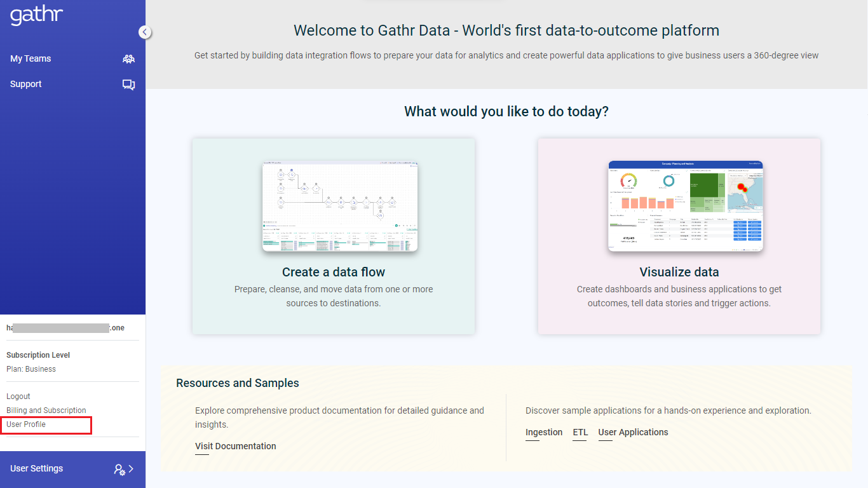868x488 pixels.
Task: Open Billing and Subscription
Action: point(46,410)
